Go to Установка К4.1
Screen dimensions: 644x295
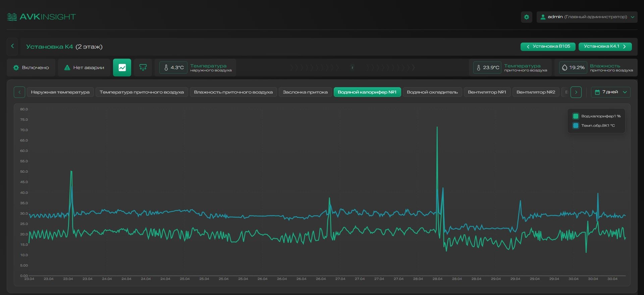coord(605,47)
